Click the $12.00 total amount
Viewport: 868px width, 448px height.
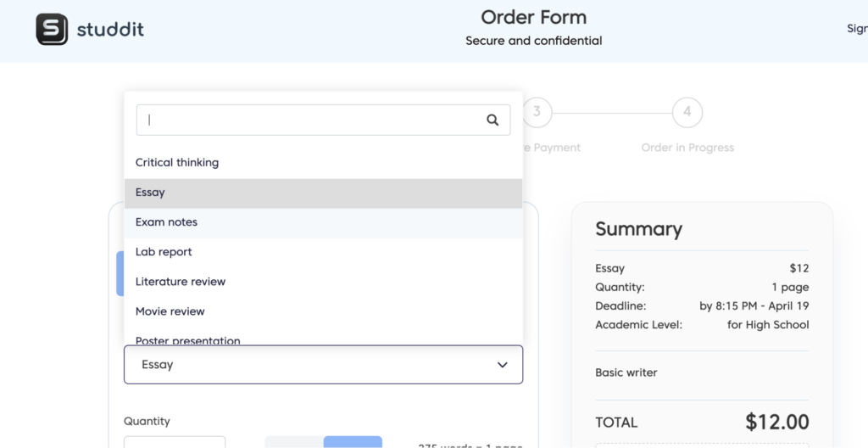(776, 423)
